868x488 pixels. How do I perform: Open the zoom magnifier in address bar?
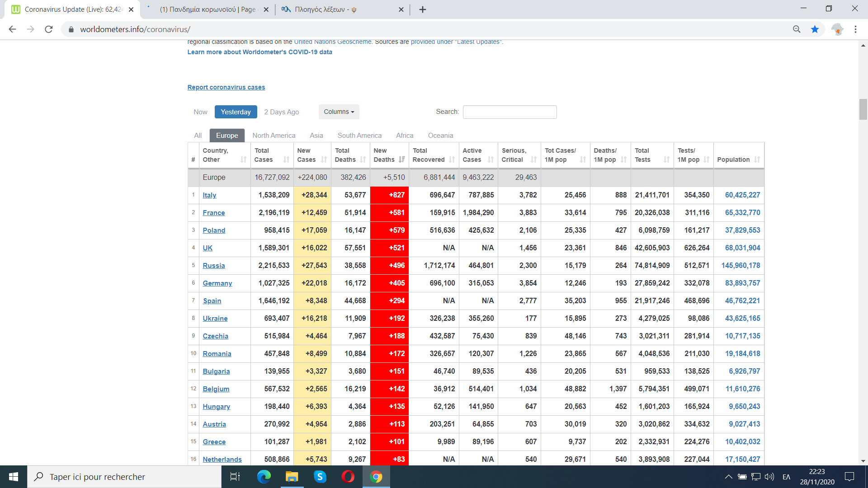point(797,29)
